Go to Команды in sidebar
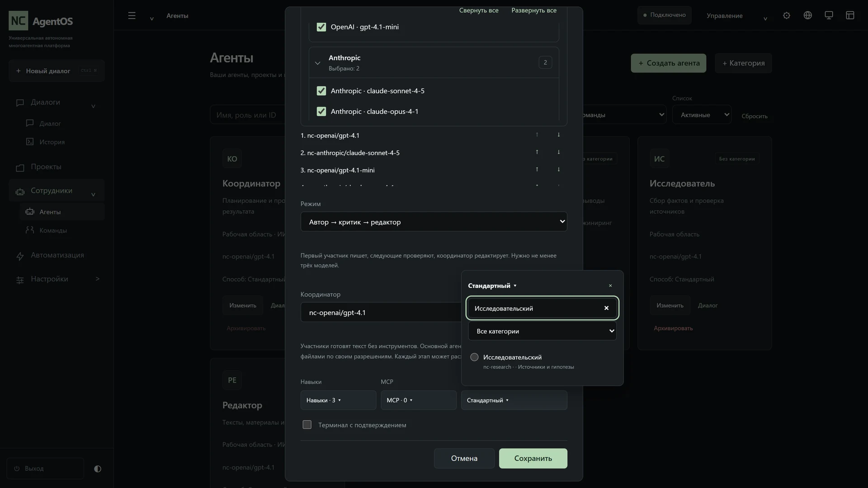 pos(62,230)
